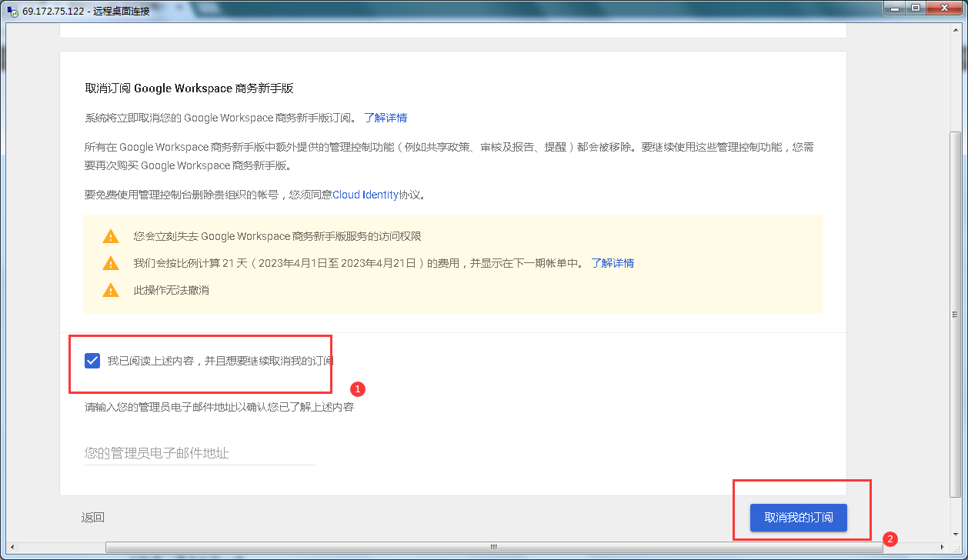Click the 取消我的订阅 button
This screenshot has height=560, width=968.
pos(799,518)
